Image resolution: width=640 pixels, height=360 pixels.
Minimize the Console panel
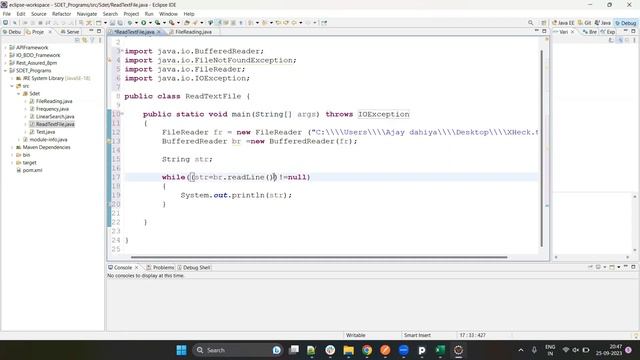pyautogui.click(x=626, y=267)
